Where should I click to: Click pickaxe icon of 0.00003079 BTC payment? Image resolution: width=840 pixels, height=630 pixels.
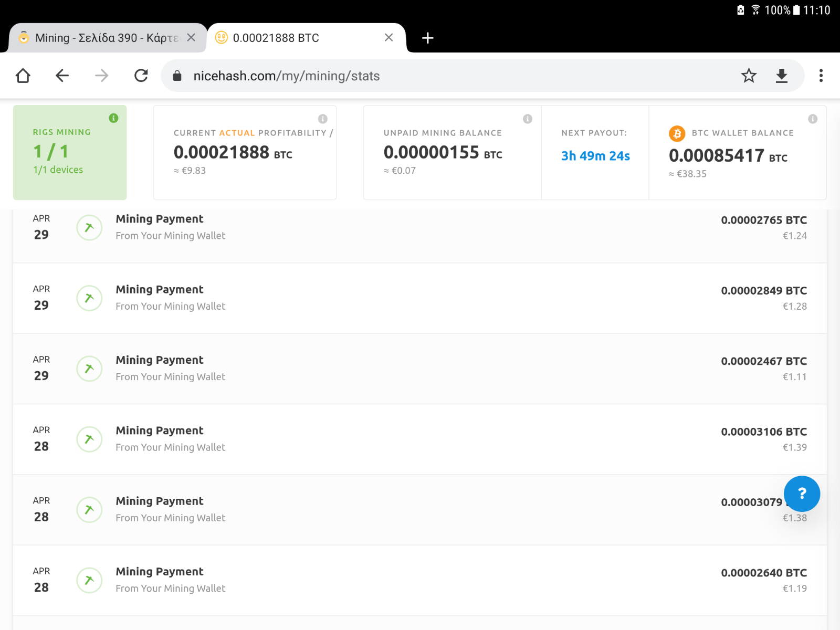click(x=89, y=510)
